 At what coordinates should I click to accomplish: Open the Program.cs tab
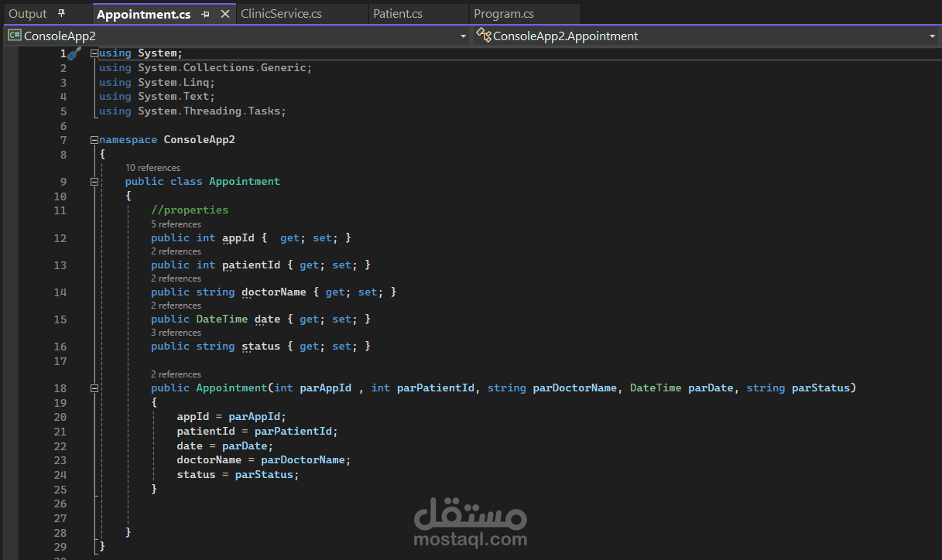tap(504, 14)
